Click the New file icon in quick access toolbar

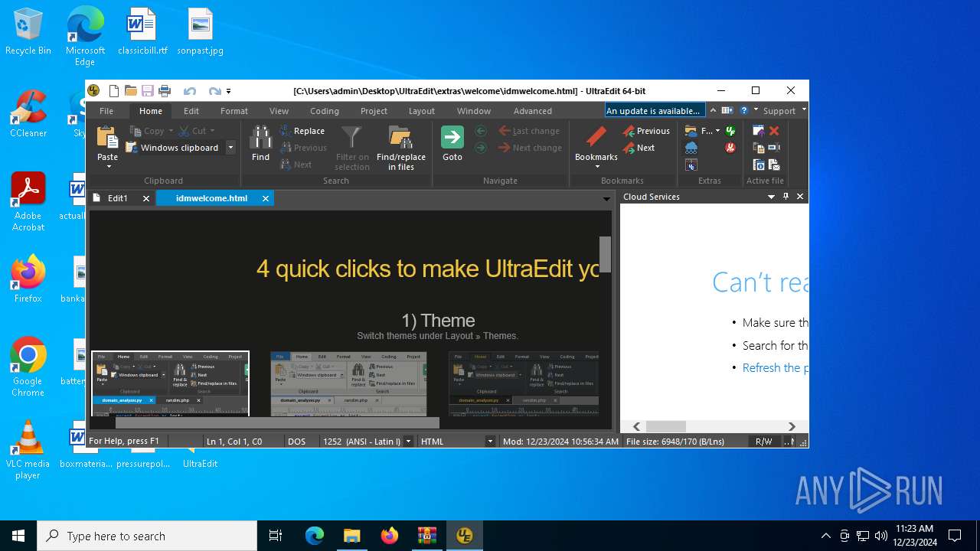tap(114, 91)
